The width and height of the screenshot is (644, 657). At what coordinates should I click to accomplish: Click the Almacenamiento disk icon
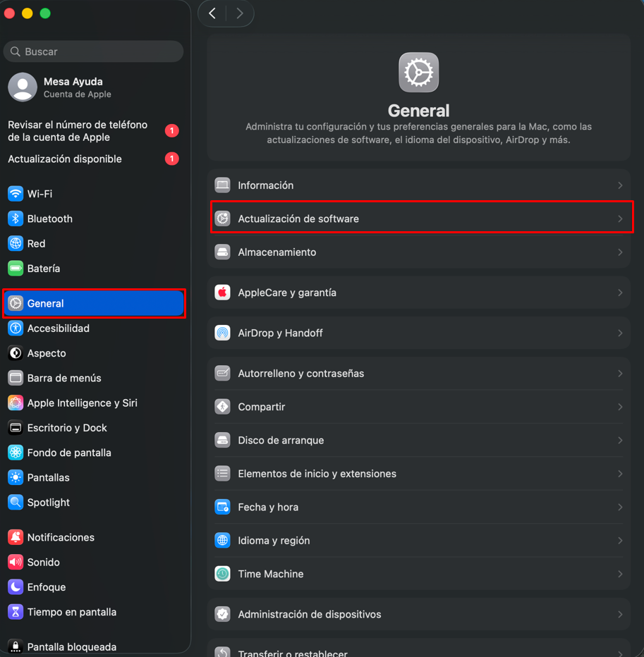(223, 252)
